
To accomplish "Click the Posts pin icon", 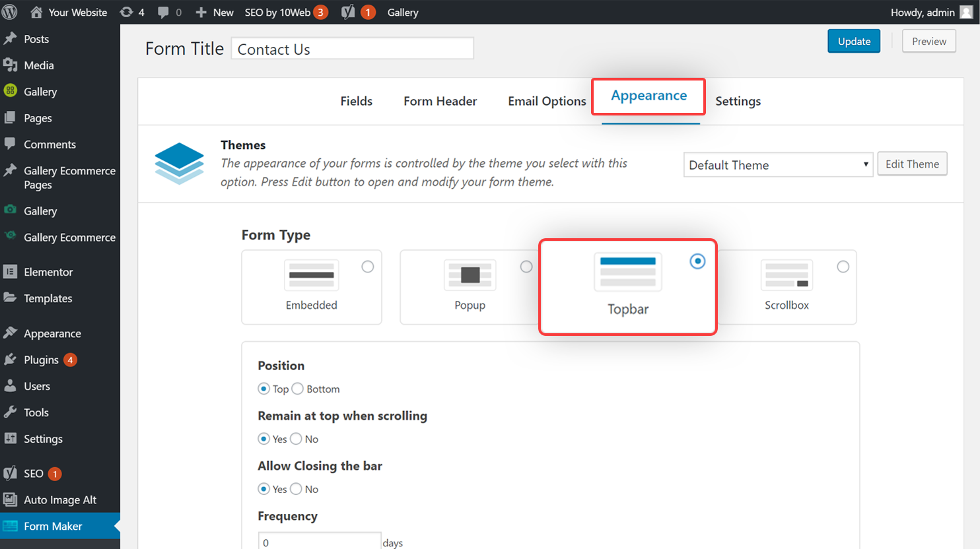I will coord(10,38).
